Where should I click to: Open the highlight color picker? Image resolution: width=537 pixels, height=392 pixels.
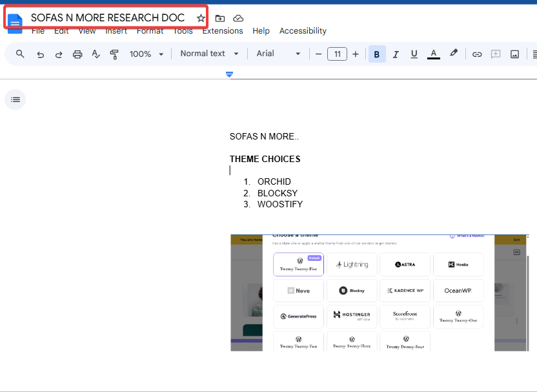(x=454, y=54)
